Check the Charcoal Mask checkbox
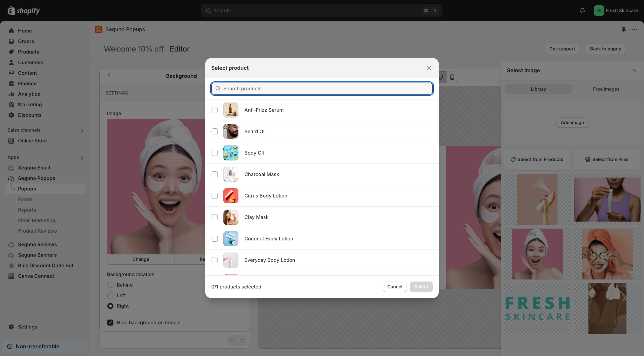The width and height of the screenshot is (644, 356). 215,174
